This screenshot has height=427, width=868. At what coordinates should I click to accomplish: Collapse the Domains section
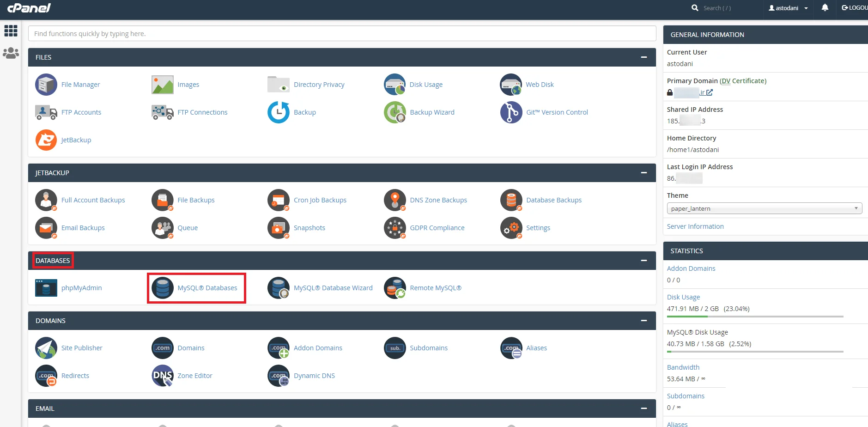point(643,321)
